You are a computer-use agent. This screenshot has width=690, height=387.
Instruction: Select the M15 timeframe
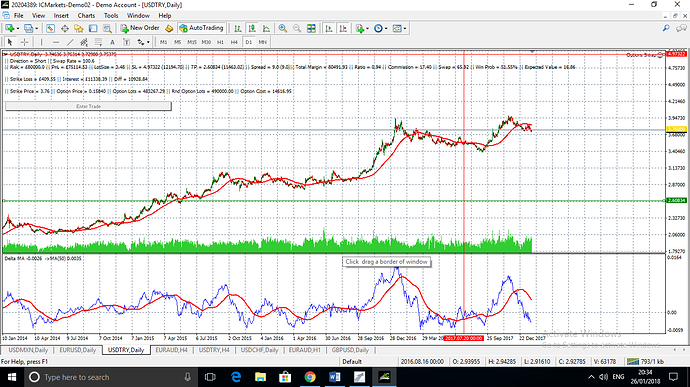[x=192, y=42]
